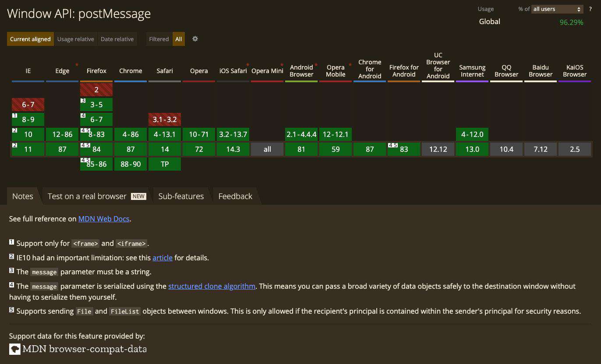Select IE 10 version cell
Screen dimensions: 601x364
point(28,134)
